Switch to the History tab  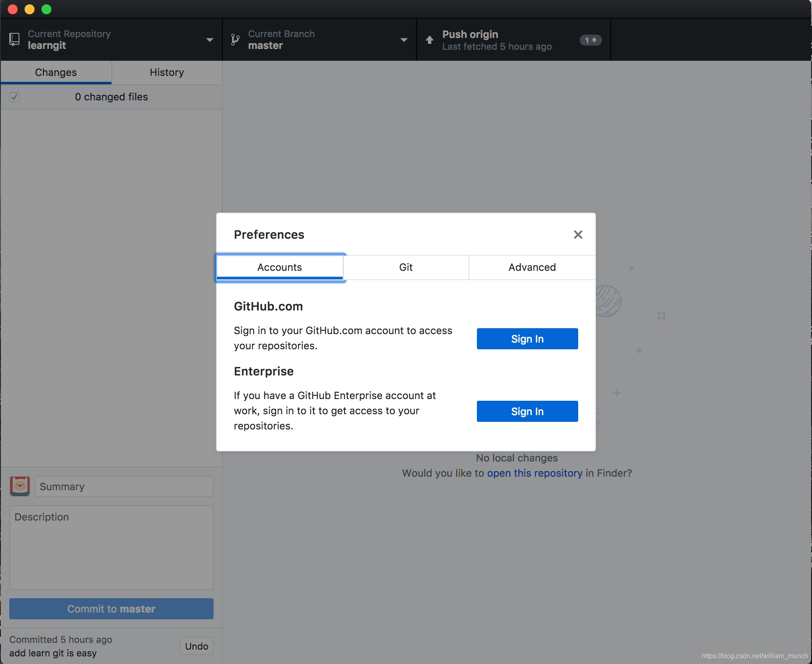pyautogui.click(x=167, y=73)
